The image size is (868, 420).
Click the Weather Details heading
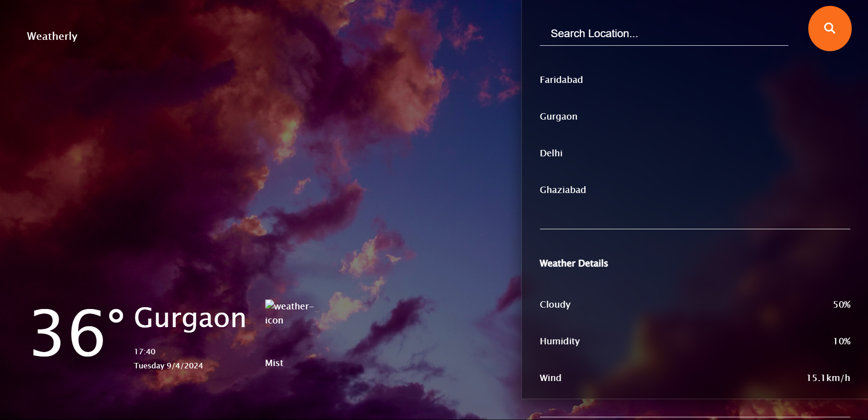point(573,263)
